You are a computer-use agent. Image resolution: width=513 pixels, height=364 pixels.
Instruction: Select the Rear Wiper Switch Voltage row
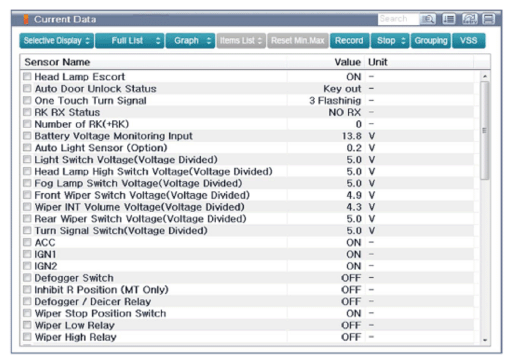tap(247, 219)
